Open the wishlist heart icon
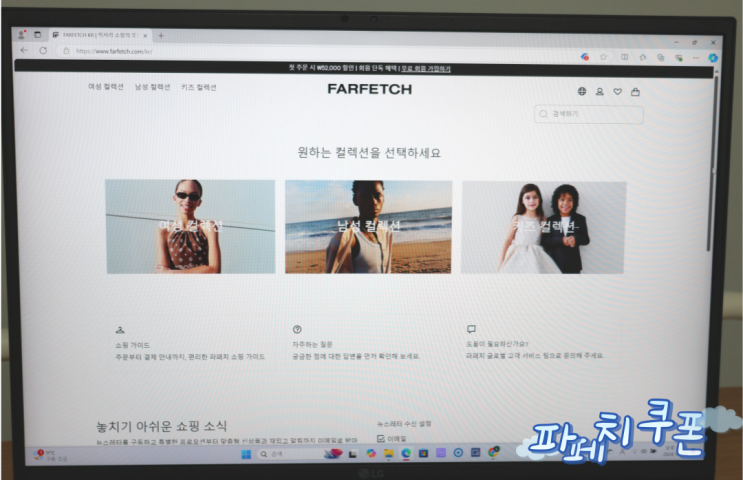 pyautogui.click(x=617, y=91)
